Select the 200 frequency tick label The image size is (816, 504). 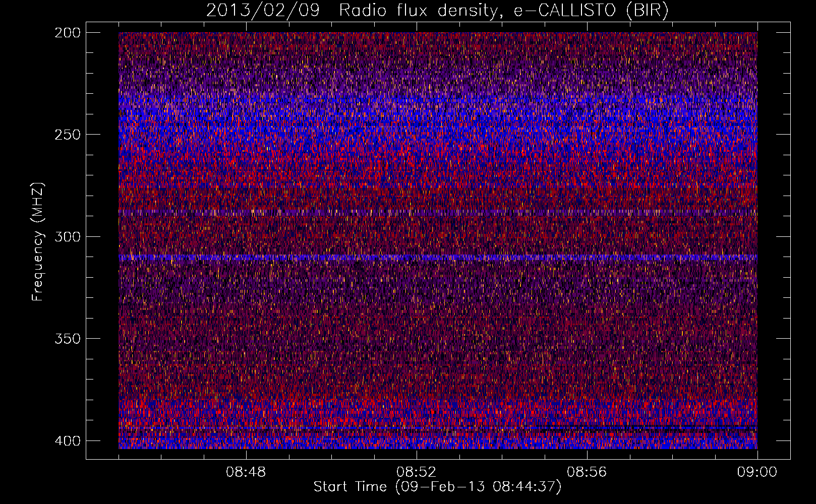pos(68,32)
